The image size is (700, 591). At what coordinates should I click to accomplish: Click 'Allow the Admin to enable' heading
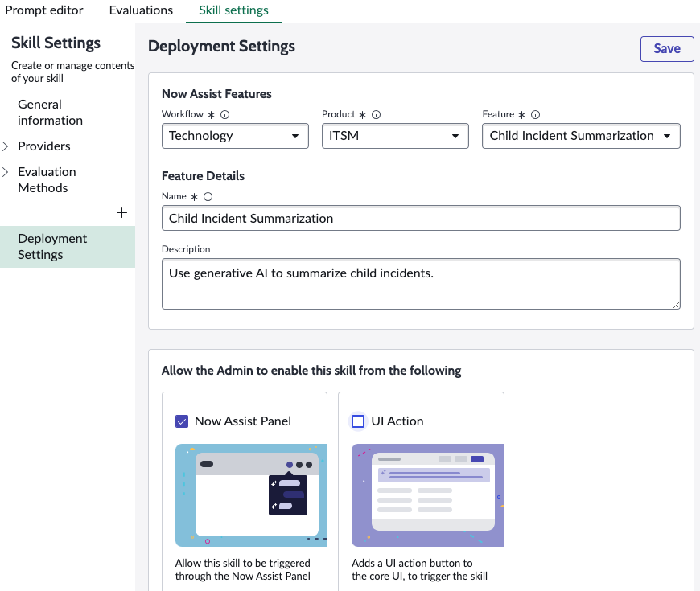click(311, 371)
